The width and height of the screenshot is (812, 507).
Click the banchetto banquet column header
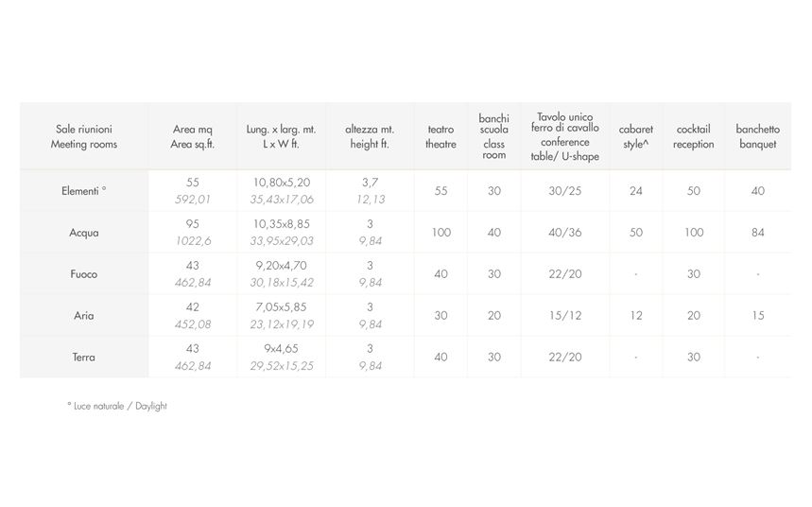757,136
